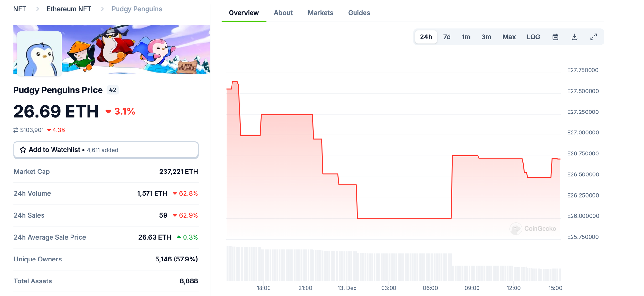
Task: Toggle LOG scale on the chart
Action: 533,37
